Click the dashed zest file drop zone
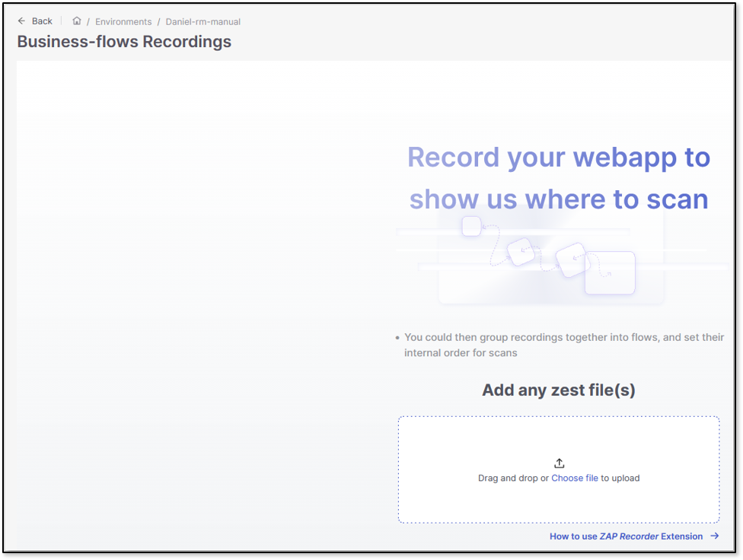 click(559, 469)
